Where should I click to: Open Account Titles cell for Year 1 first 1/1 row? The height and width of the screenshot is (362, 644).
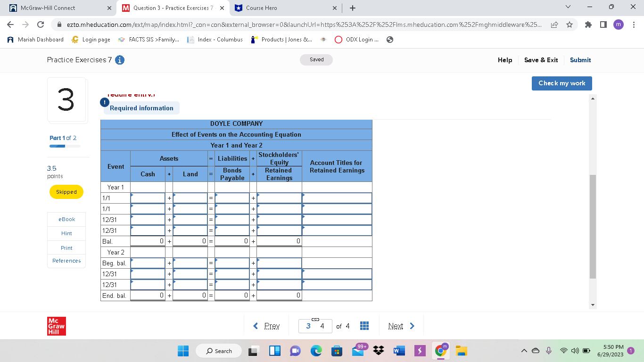click(337, 198)
